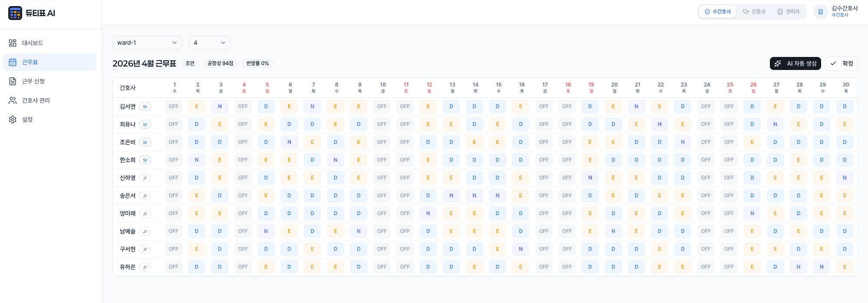The height and width of the screenshot is (303, 868).
Task: Switch role to 관리자
Action: click(x=788, y=12)
